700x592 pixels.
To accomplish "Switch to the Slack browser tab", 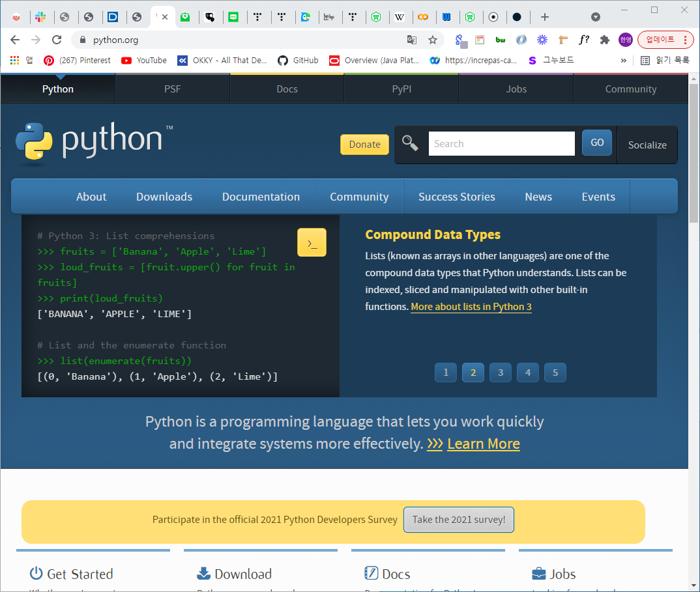I will [40, 17].
